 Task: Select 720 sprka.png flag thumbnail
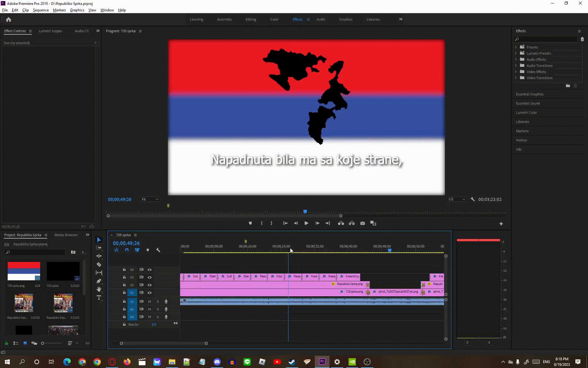point(24,271)
